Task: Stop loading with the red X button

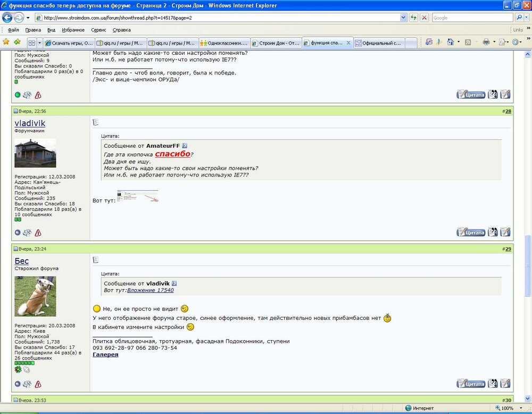Action: coord(424,18)
